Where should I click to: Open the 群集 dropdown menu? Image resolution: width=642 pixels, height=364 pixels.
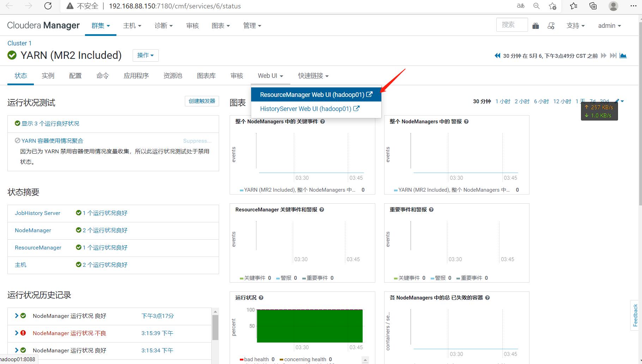pyautogui.click(x=101, y=26)
